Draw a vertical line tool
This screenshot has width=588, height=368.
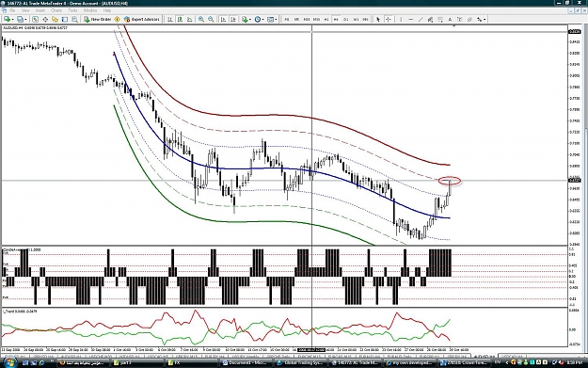tap(401, 19)
